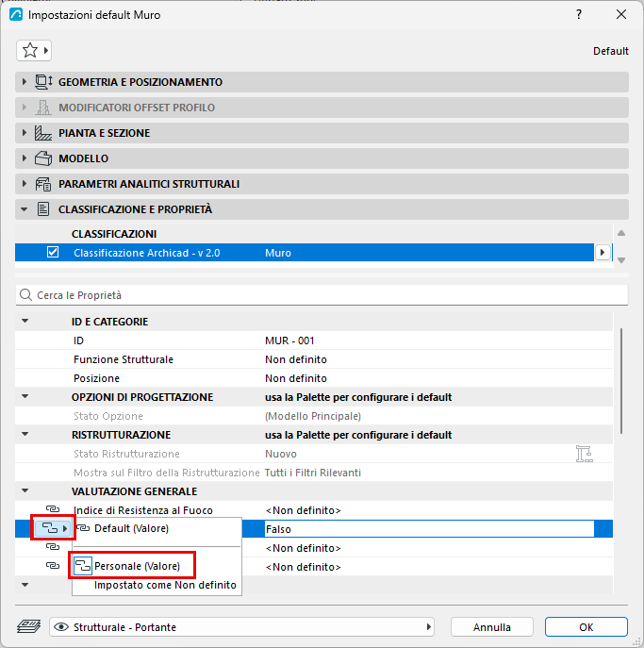Viewport: 644px width, 648px height.
Task: Click the Default label at top right
Action: (x=611, y=51)
